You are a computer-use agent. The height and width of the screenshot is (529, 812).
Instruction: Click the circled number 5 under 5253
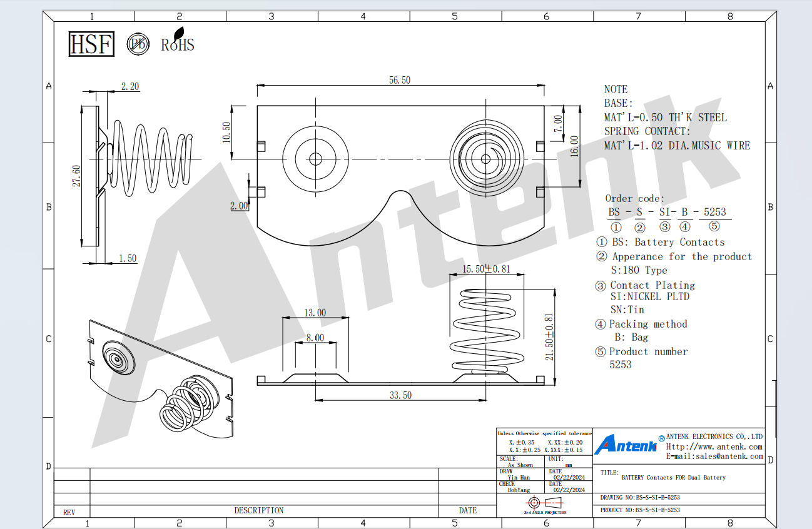click(714, 227)
